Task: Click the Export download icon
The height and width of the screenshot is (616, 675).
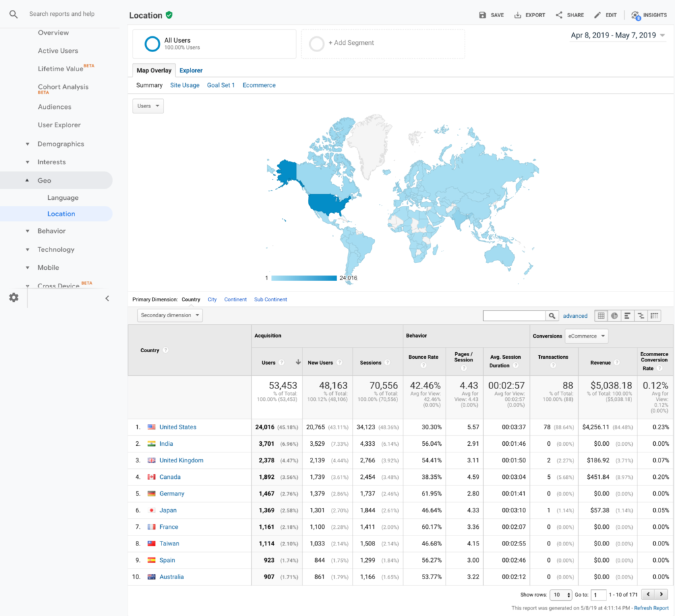Action: [517, 15]
